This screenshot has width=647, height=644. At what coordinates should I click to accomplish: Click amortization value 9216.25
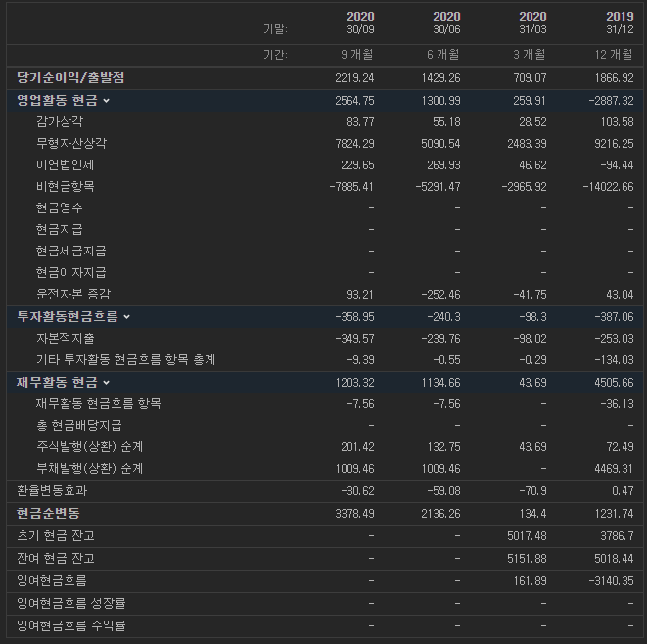click(x=614, y=143)
